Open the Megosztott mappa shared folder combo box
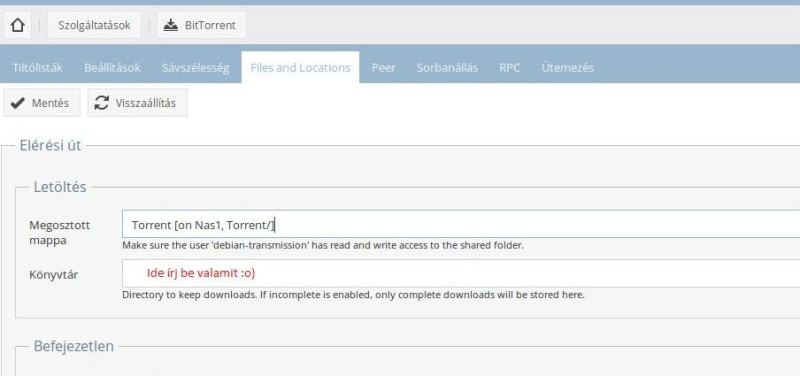Image resolution: width=800 pixels, height=376 pixels. coord(461,224)
